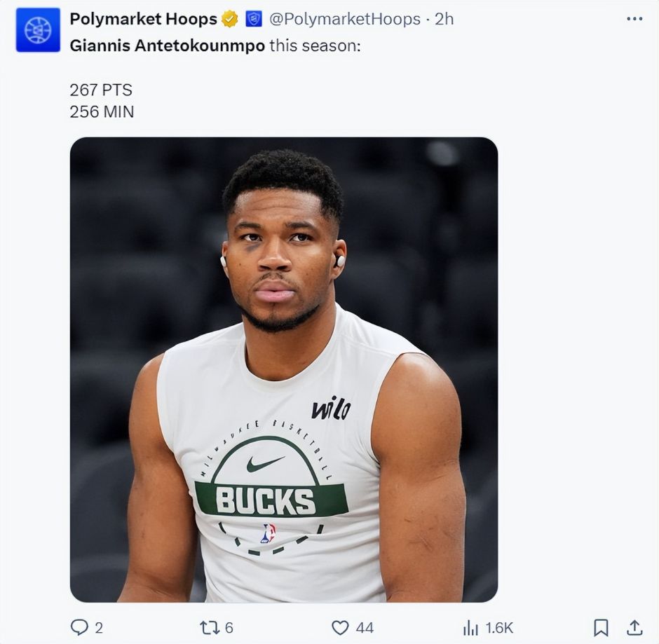Click the 1.6K views count
659x644 pixels.
click(499, 628)
